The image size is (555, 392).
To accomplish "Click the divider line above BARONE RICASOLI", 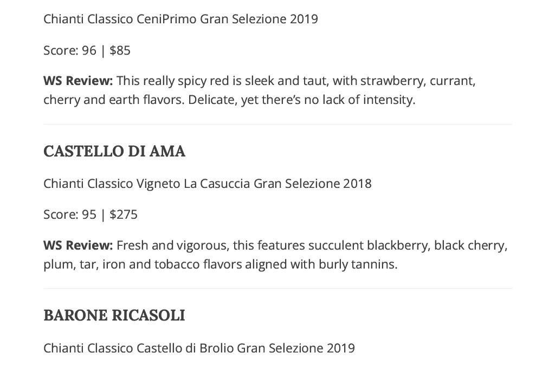I will point(278,289).
